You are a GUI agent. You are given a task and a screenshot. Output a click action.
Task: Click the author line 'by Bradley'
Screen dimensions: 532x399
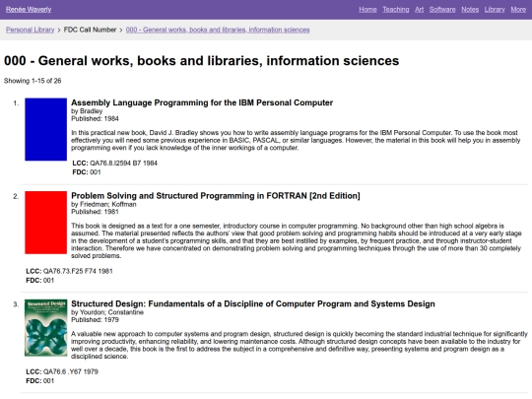87,111
